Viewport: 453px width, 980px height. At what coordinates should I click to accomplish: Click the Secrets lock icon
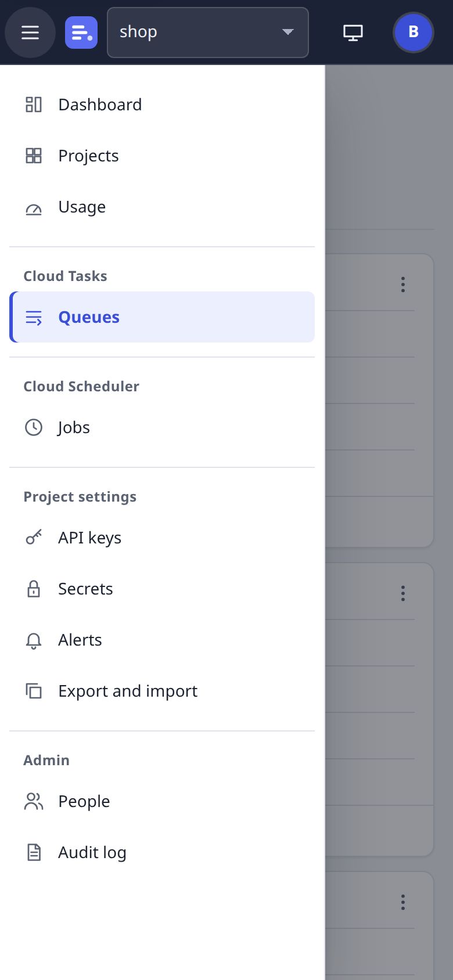pos(34,589)
